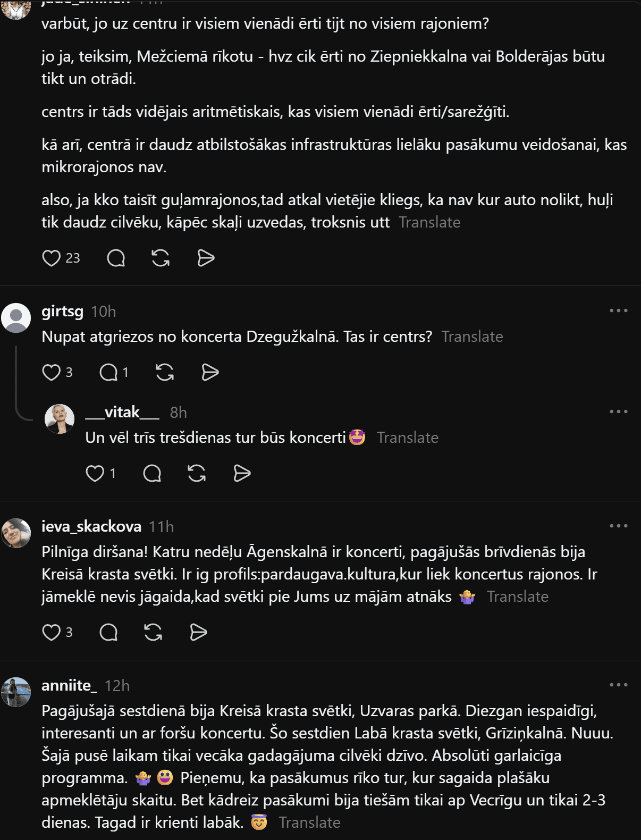Share girtsg's comment via send icon
This screenshot has height=840, width=641.
point(210,373)
